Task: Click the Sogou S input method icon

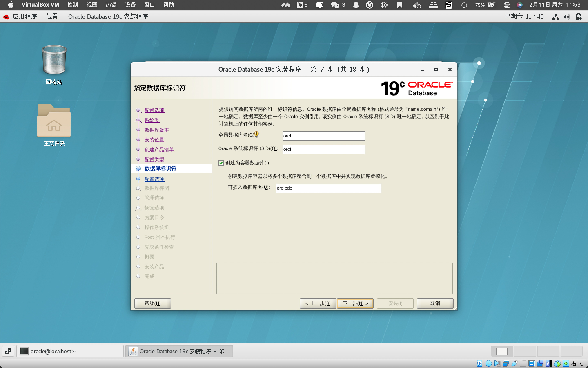Action: pos(449,5)
